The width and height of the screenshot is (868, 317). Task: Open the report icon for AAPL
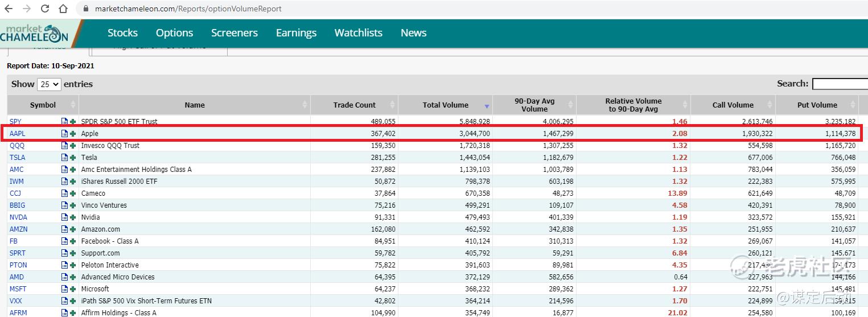tap(64, 134)
